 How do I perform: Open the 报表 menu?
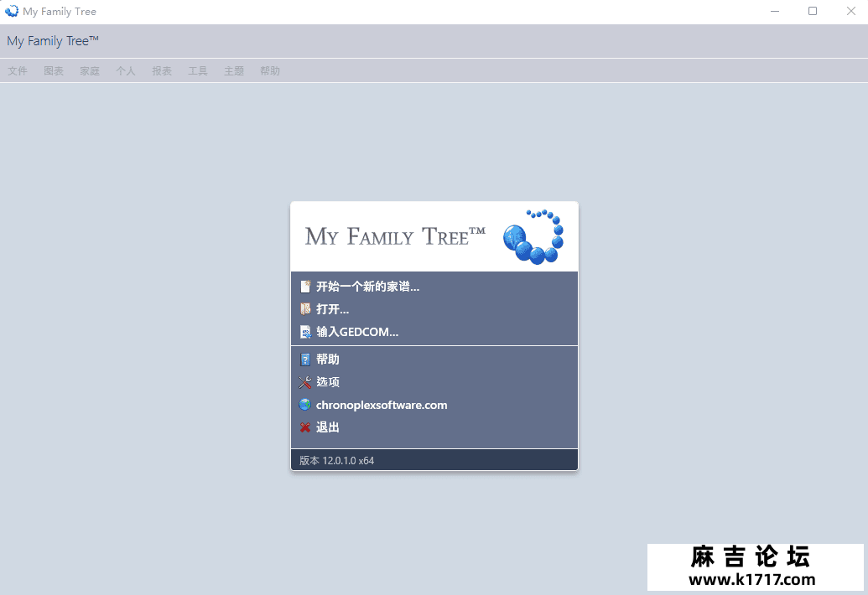click(x=162, y=70)
